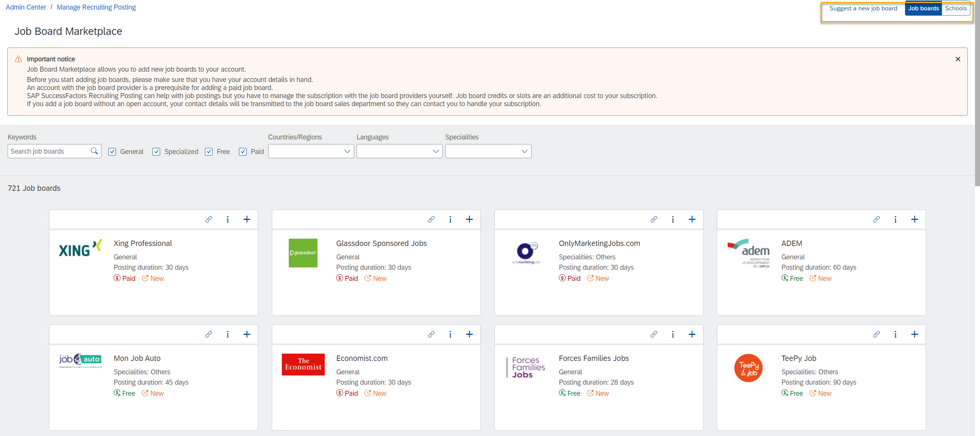Add TeePy Job with plus icon
980x436 pixels.
click(914, 334)
